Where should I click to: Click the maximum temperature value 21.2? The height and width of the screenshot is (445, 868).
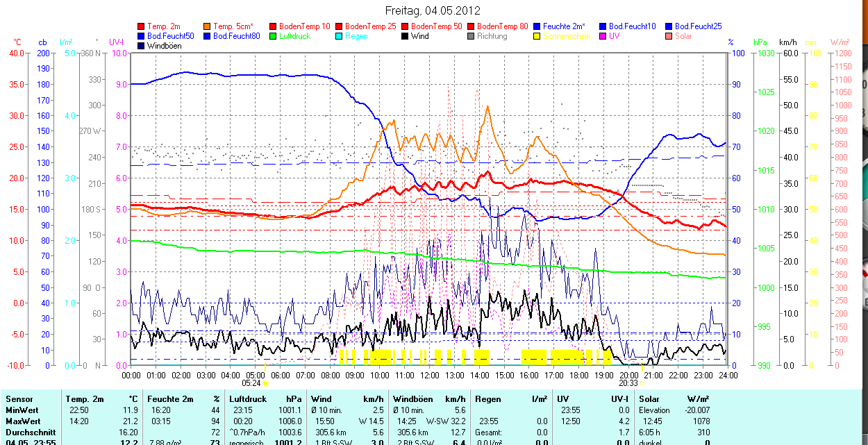coord(130,421)
